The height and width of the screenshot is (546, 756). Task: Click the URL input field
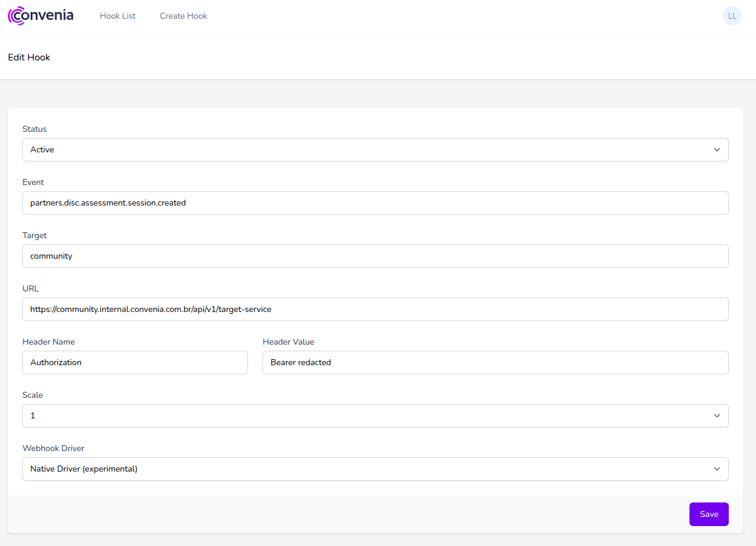click(376, 309)
